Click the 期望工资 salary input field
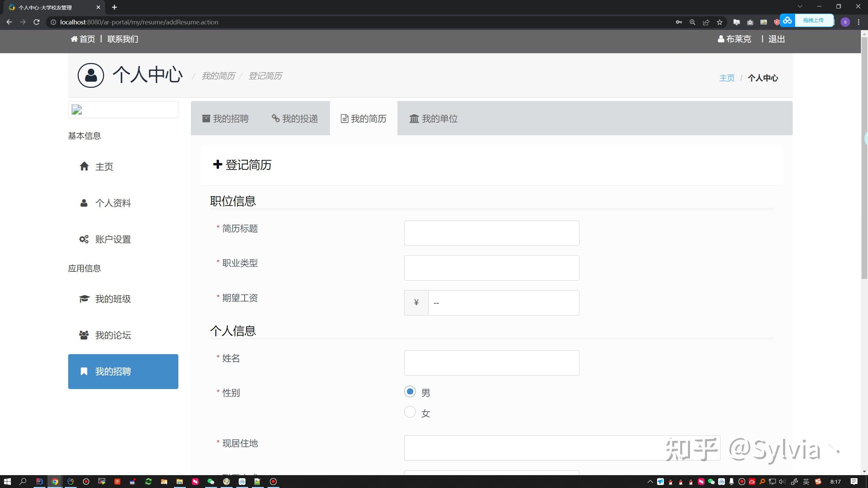The width and height of the screenshot is (868, 488). [x=503, y=303]
